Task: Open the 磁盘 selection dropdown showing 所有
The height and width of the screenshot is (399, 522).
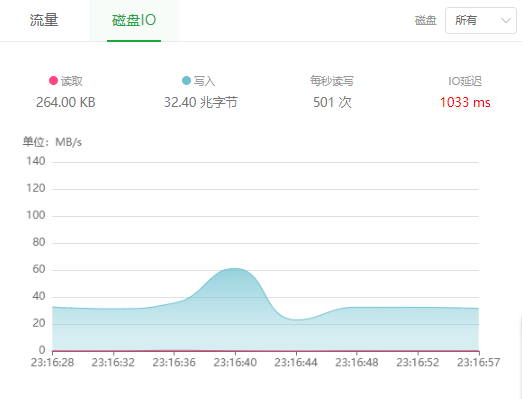Action: [x=481, y=20]
